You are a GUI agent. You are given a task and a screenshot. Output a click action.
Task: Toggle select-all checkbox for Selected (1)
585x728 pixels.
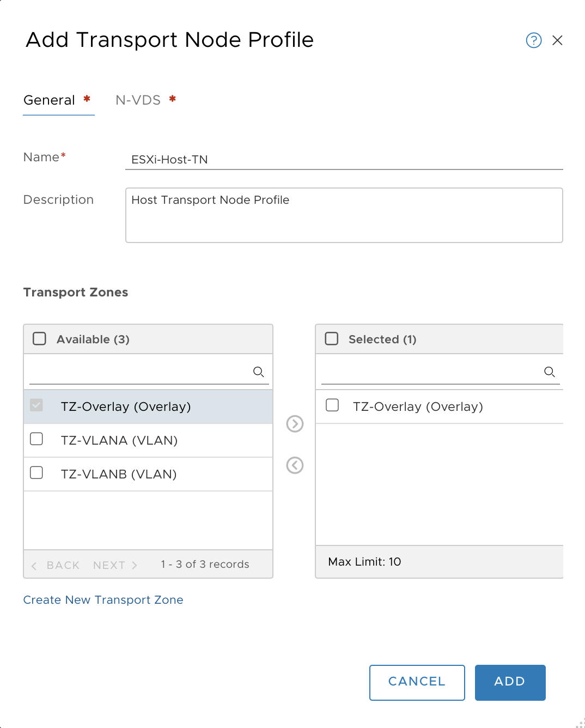pyautogui.click(x=332, y=339)
